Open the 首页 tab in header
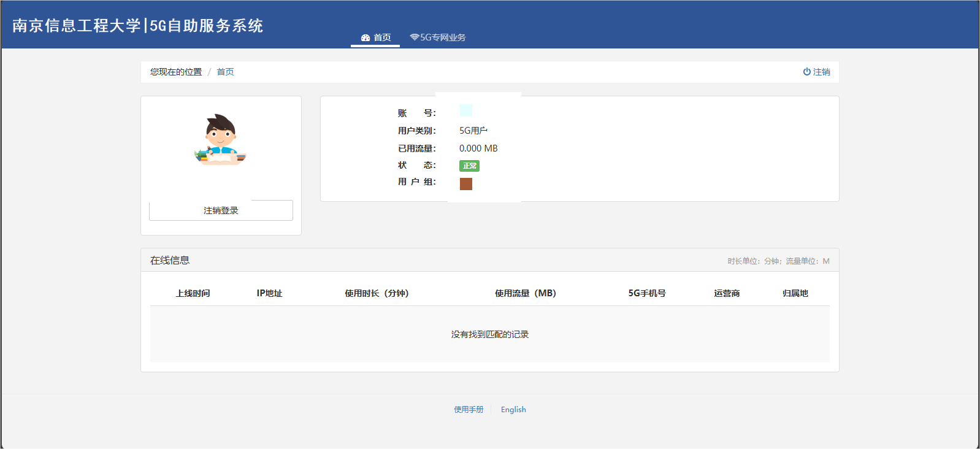The width and height of the screenshot is (980, 449). 376,37
